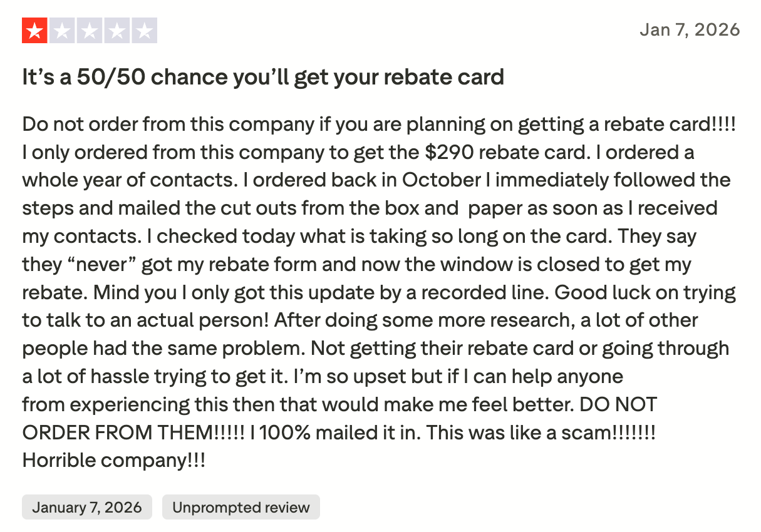This screenshot has height=532, width=761.
Task: Click 'DO NOT' in capital letters
Action: point(618,404)
